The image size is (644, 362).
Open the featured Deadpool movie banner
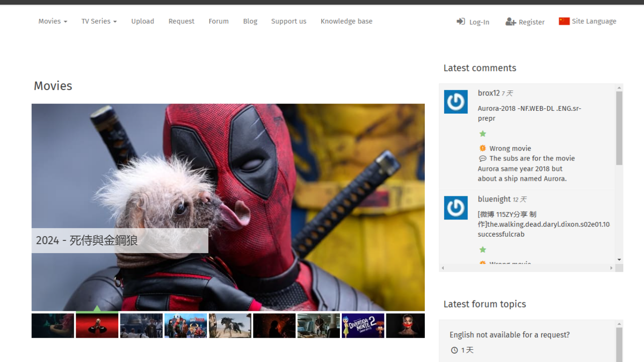tap(228, 207)
